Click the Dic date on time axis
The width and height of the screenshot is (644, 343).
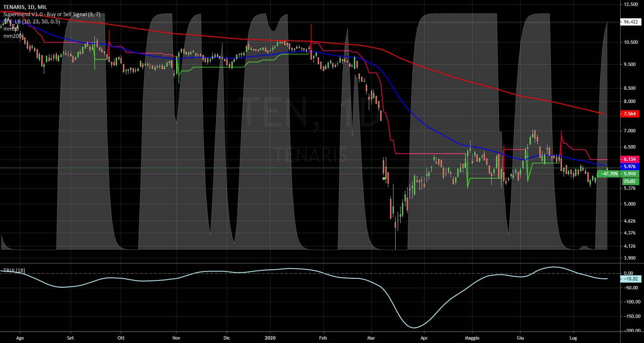226,338
